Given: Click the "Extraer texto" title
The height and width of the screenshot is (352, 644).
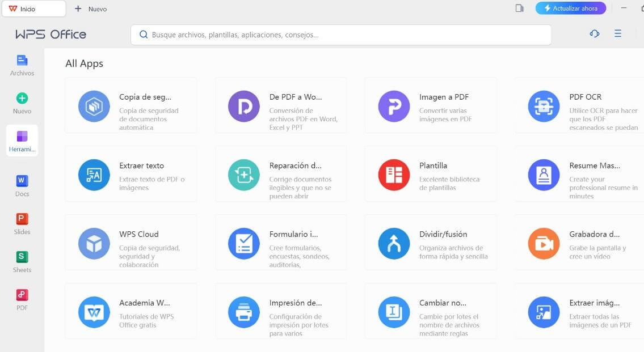Looking at the screenshot, I should pyautogui.click(x=142, y=166).
